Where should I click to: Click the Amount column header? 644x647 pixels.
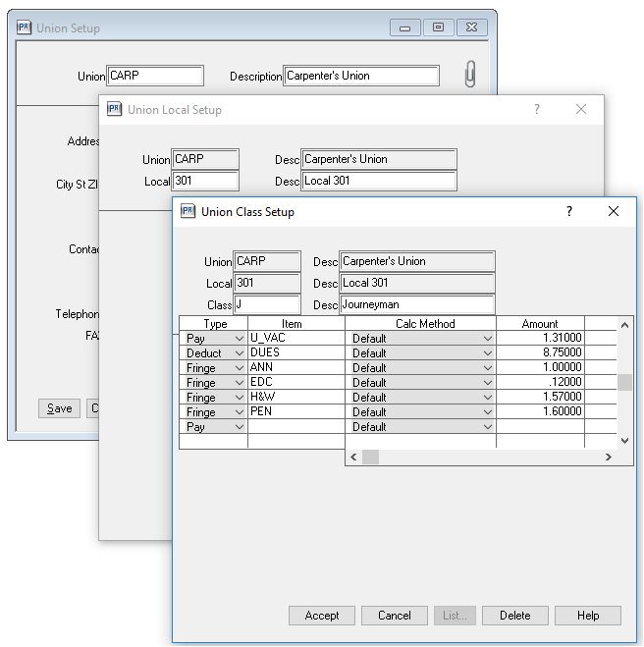pos(540,324)
